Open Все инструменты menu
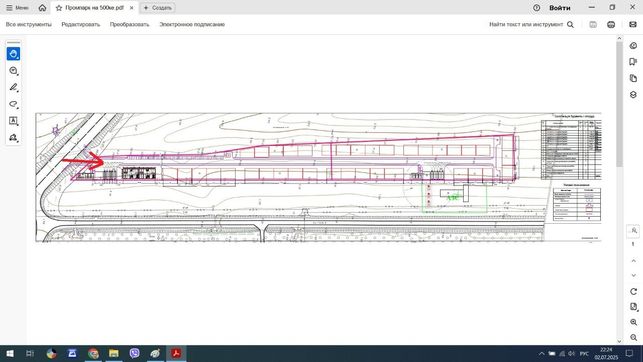Viewport: 643px width, 362px height. click(x=29, y=25)
